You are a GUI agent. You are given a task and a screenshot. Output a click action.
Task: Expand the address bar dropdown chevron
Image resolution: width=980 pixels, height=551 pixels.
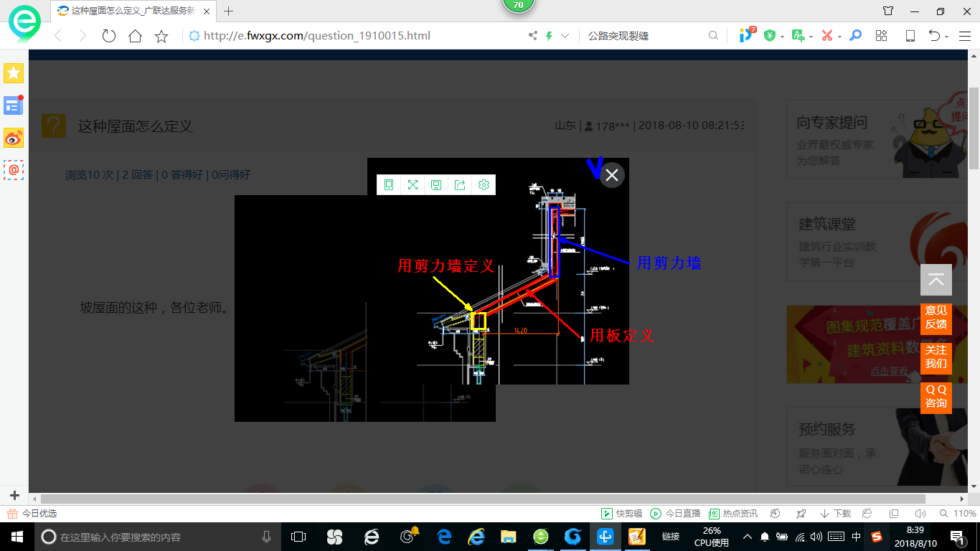tap(565, 36)
